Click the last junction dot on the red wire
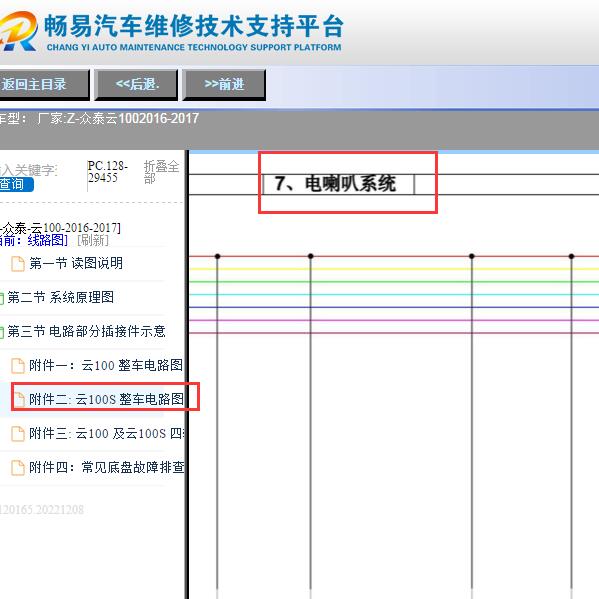599x599 pixels. (571, 256)
